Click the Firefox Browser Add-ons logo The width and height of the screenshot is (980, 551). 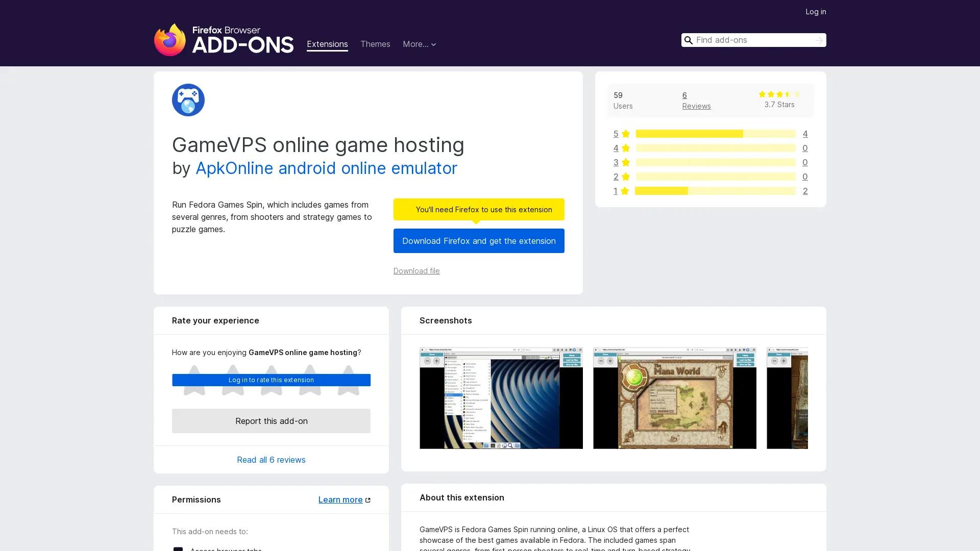224,40
